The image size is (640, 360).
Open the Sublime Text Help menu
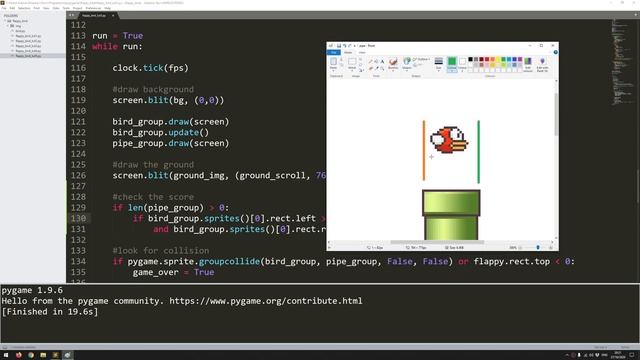point(107,8)
